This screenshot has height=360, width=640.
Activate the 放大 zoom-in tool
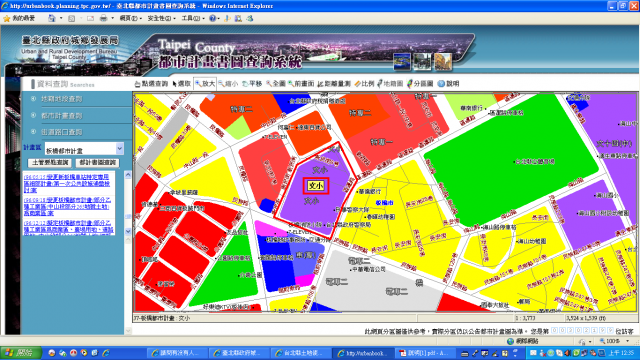tap(205, 84)
